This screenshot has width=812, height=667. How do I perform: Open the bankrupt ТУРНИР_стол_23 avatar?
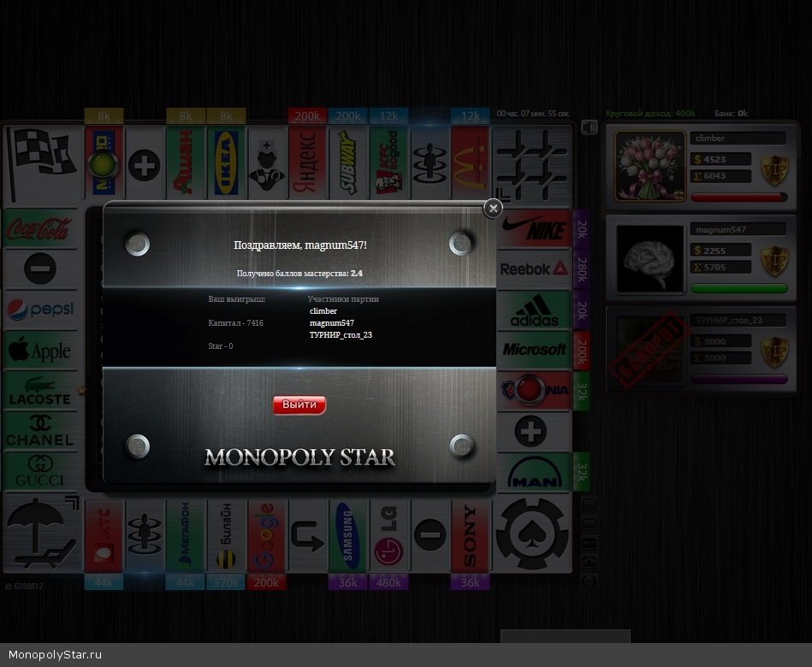(x=649, y=350)
